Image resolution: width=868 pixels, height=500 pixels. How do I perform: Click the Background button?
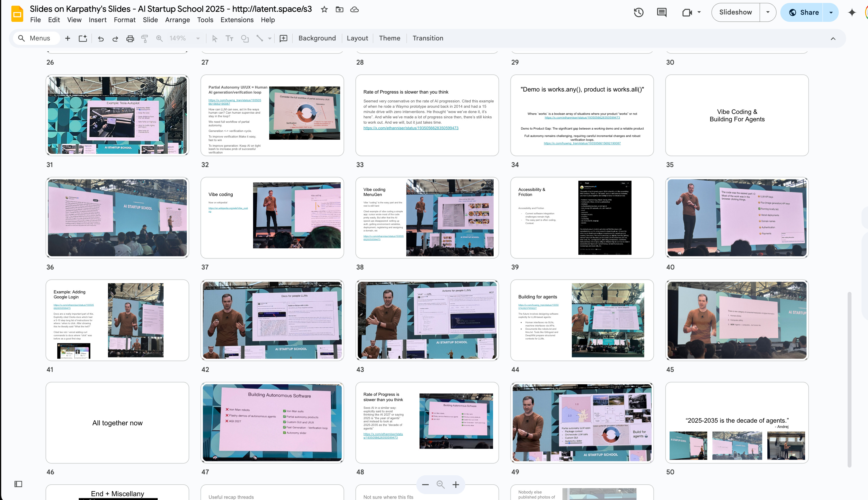click(317, 38)
